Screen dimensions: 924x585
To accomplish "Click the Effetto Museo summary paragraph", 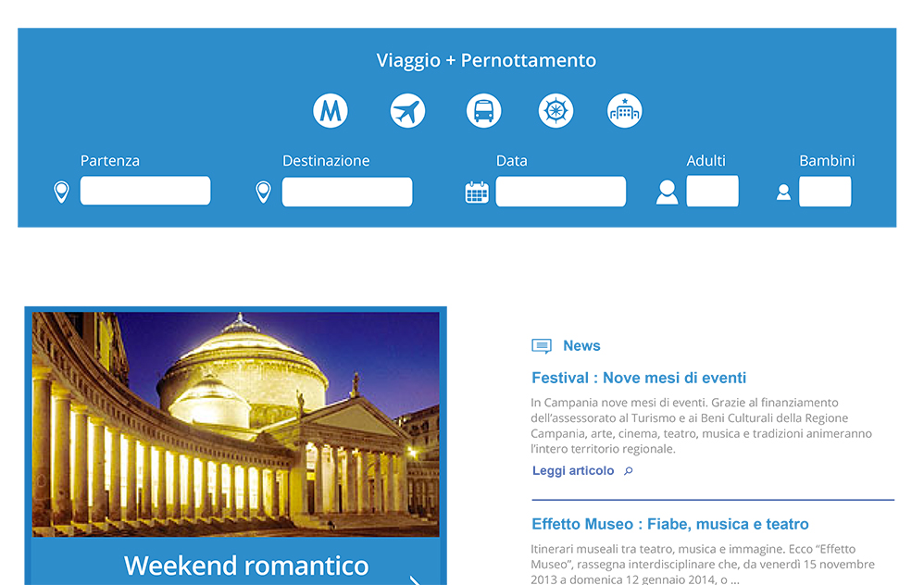I will [x=703, y=564].
